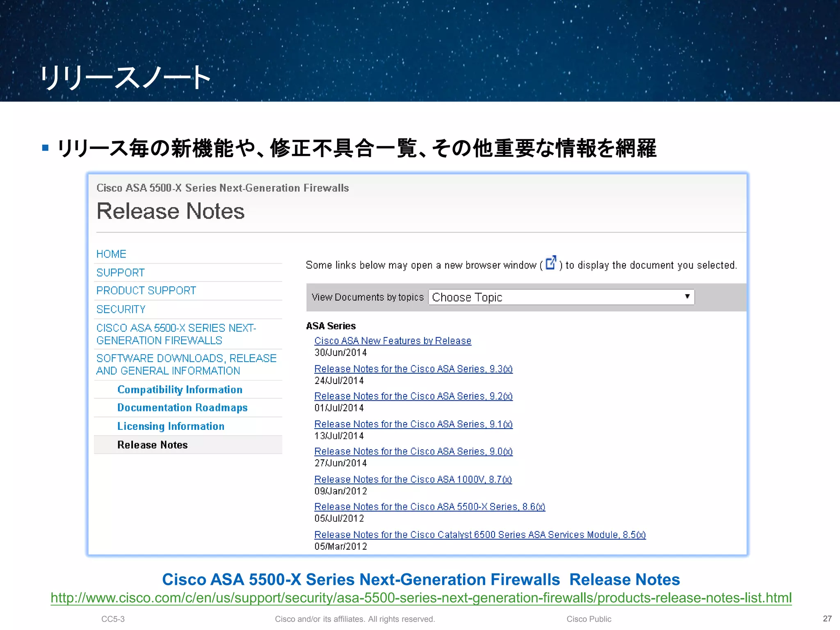This screenshot has width=840, height=630.
Task: Open Cisco ASA 5500-X Series Next-Generation Firewalls sidebar item
Action: [176, 334]
